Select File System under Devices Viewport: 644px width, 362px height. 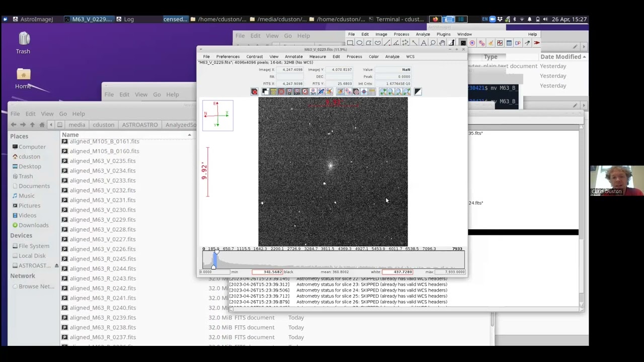(x=34, y=246)
